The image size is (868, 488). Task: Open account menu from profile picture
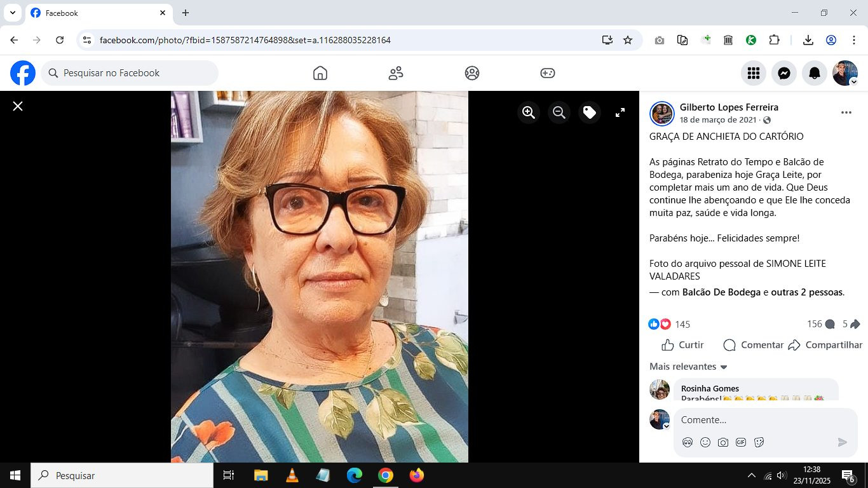pos(845,73)
